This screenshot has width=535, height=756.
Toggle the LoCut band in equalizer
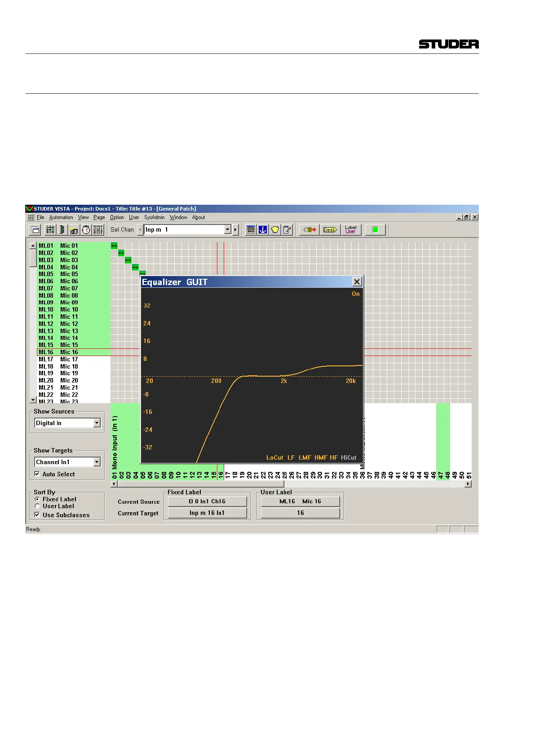(275, 457)
